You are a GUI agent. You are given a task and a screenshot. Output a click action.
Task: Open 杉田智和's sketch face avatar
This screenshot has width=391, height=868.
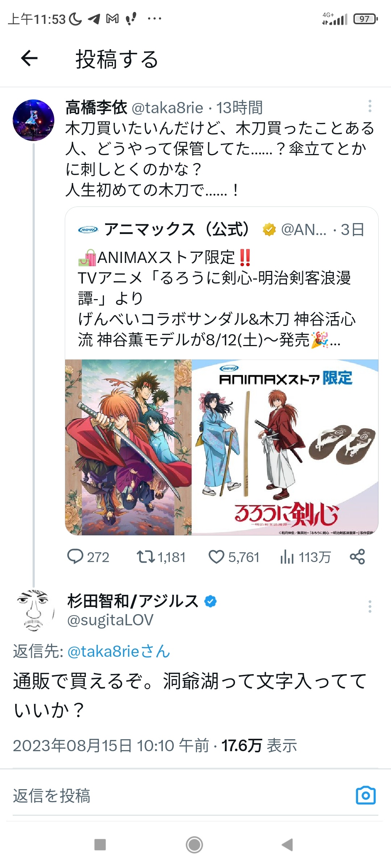(x=33, y=610)
